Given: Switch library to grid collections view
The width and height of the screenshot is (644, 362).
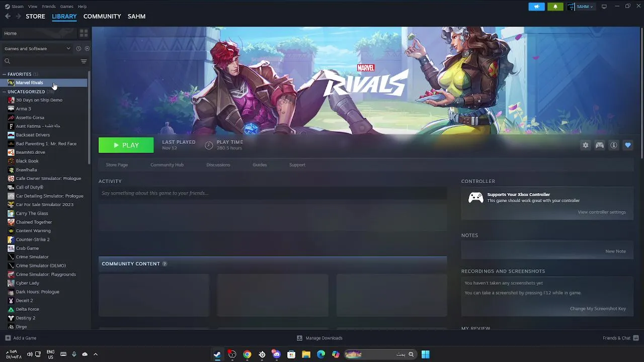Looking at the screenshot, I should [84, 33].
